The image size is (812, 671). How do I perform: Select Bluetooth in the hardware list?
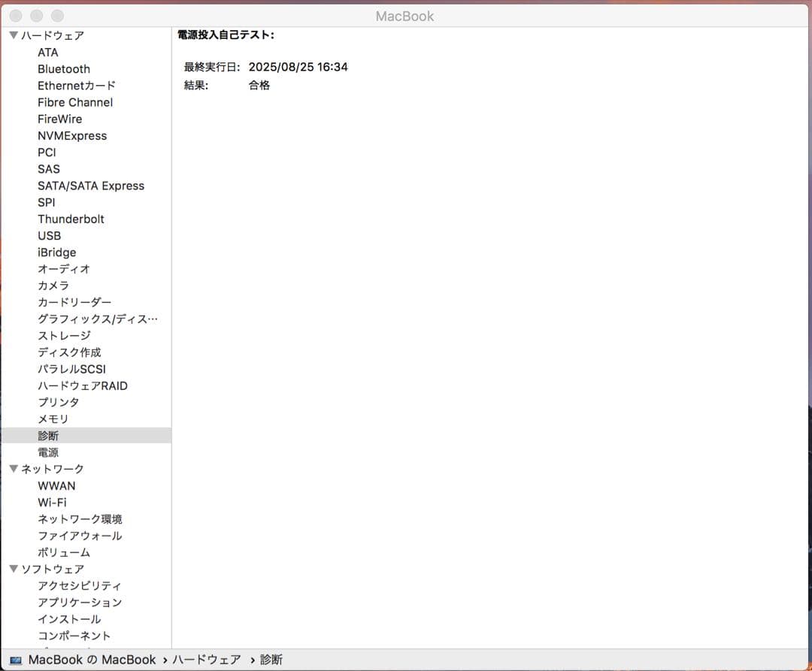(x=64, y=69)
